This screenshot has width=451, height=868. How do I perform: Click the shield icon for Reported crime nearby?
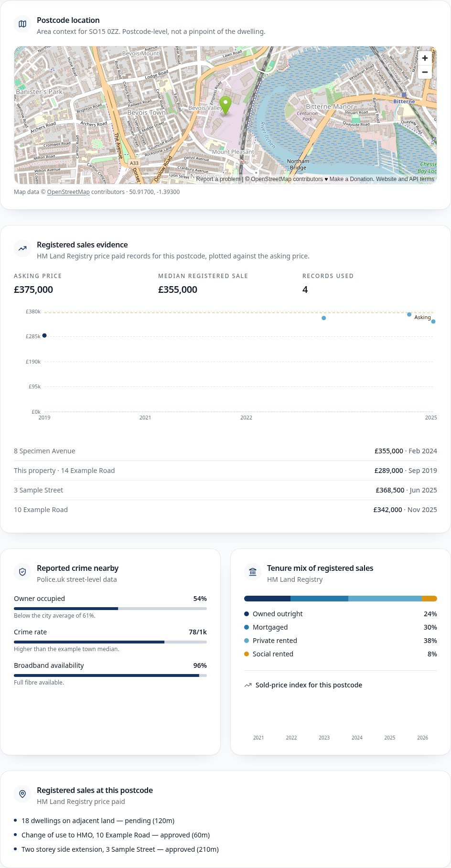pos(22,572)
